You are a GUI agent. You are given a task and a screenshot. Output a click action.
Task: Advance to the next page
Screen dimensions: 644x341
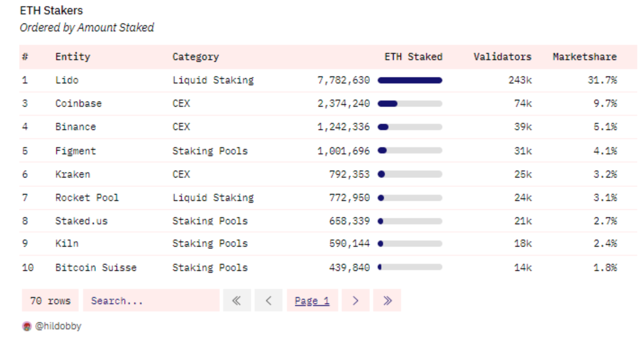[x=355, y=301]
